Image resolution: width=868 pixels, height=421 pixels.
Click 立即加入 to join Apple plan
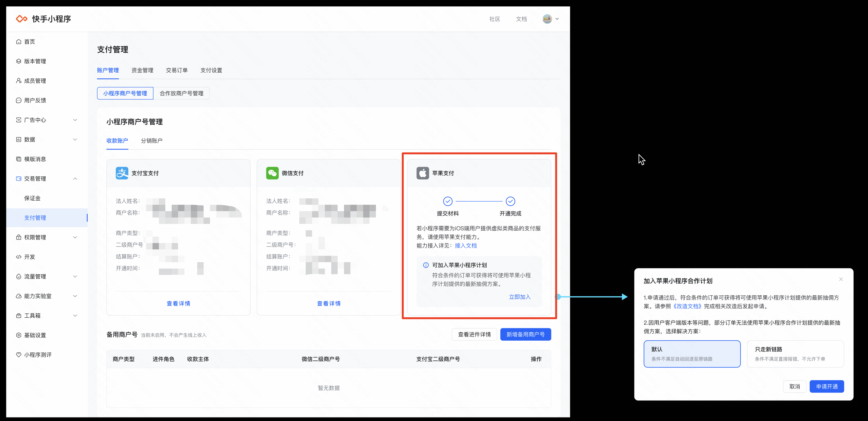(x=520, y=297)
